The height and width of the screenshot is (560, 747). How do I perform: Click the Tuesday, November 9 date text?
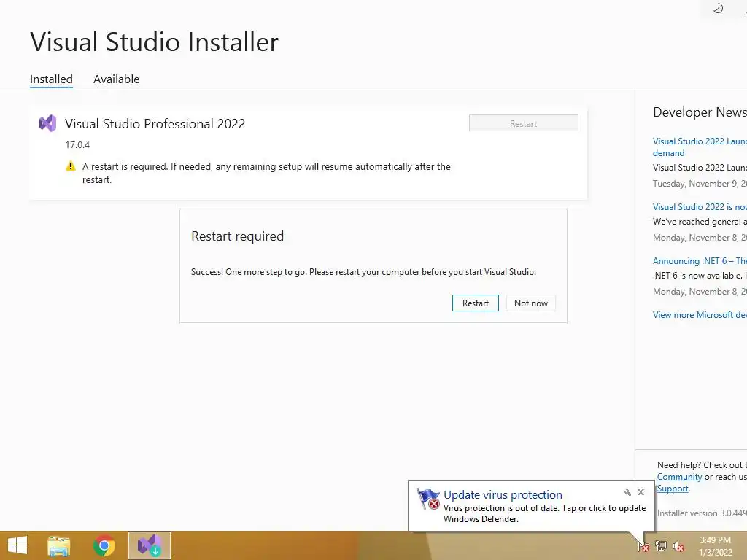[x=700, y=184]
